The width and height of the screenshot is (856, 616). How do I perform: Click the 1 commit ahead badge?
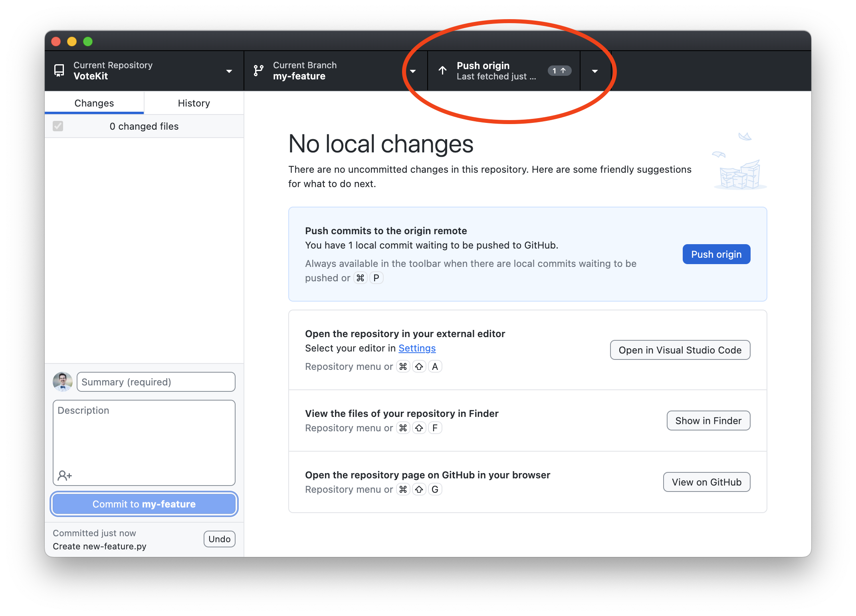pyautogui.click(x=559, y=71)
